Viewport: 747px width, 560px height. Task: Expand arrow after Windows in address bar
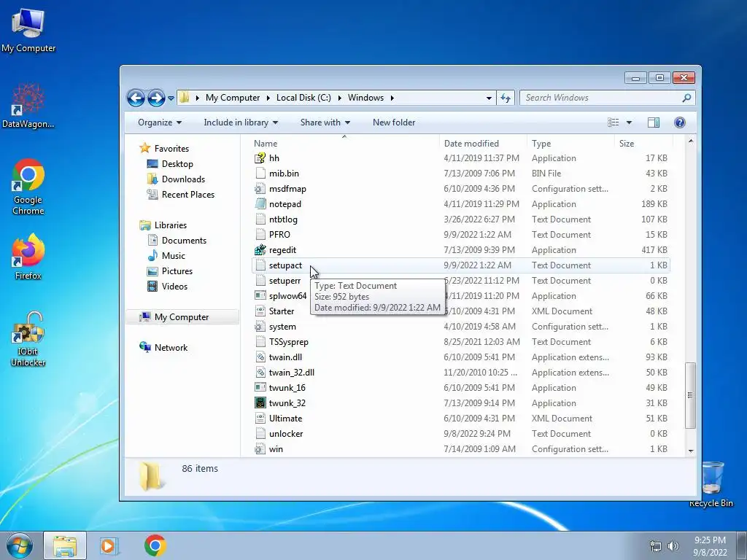pos(392,98)
